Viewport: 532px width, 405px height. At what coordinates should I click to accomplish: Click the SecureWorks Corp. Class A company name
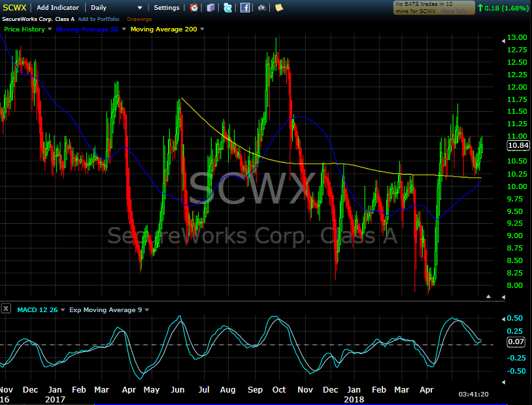[x=39, y=19]
